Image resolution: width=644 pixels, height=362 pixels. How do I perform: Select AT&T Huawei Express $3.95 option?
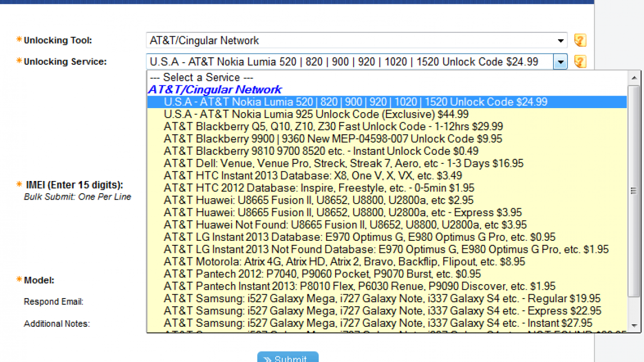(x=387, y=212)
